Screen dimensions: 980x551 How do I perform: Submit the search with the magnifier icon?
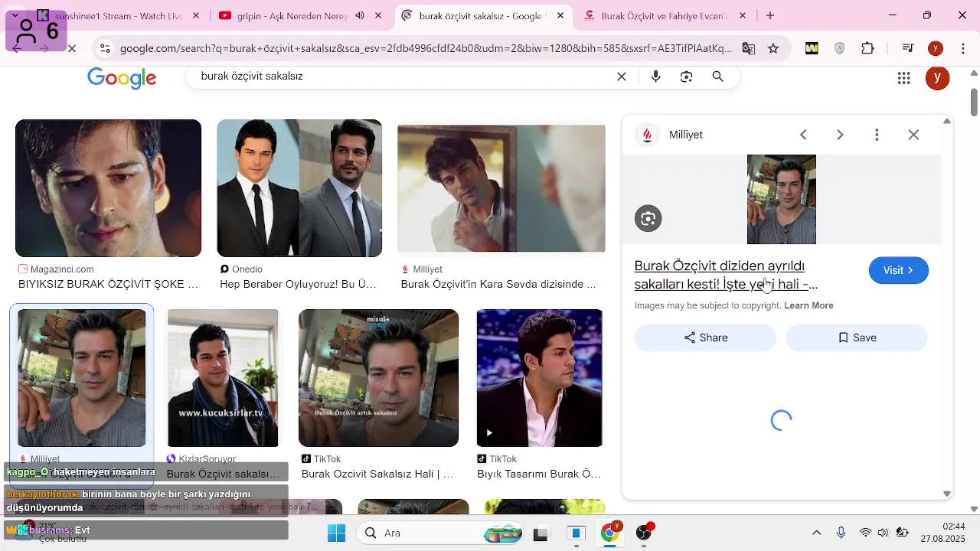pos(717,77)
